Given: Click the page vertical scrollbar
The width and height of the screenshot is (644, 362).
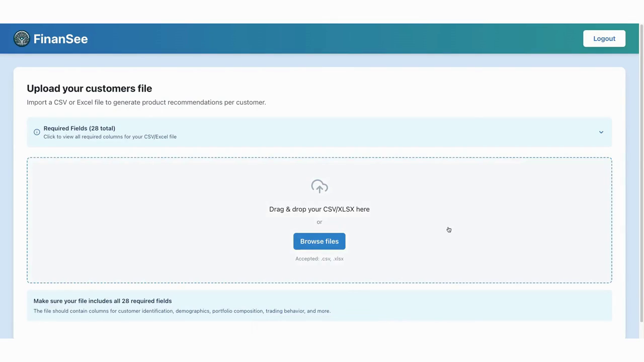Looking at the screenshot, I should click(x=641, y=172).
